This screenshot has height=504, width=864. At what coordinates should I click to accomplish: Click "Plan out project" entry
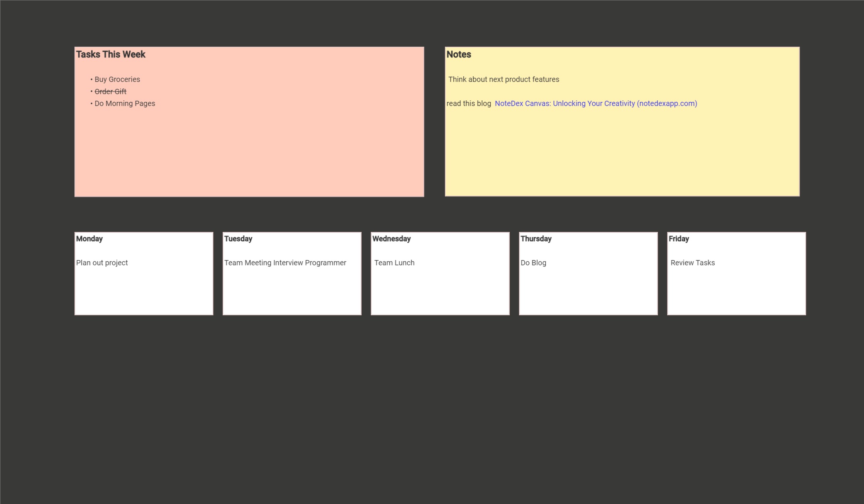102,262
